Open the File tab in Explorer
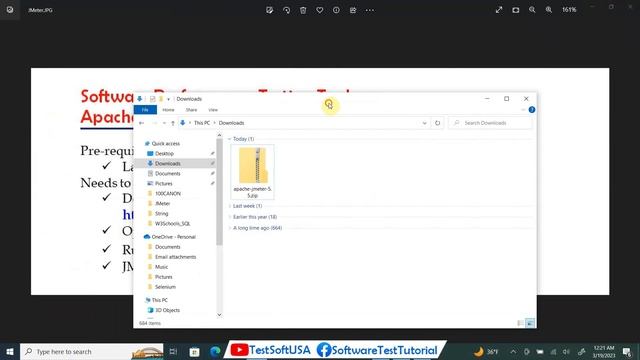The image size is (640, 360). [x=145, y=110]
